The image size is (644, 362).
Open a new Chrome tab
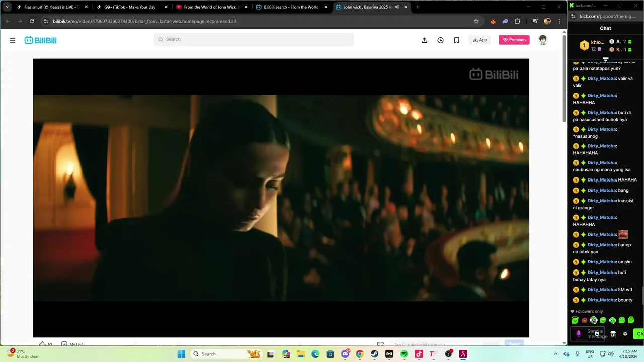coord(417,7)
